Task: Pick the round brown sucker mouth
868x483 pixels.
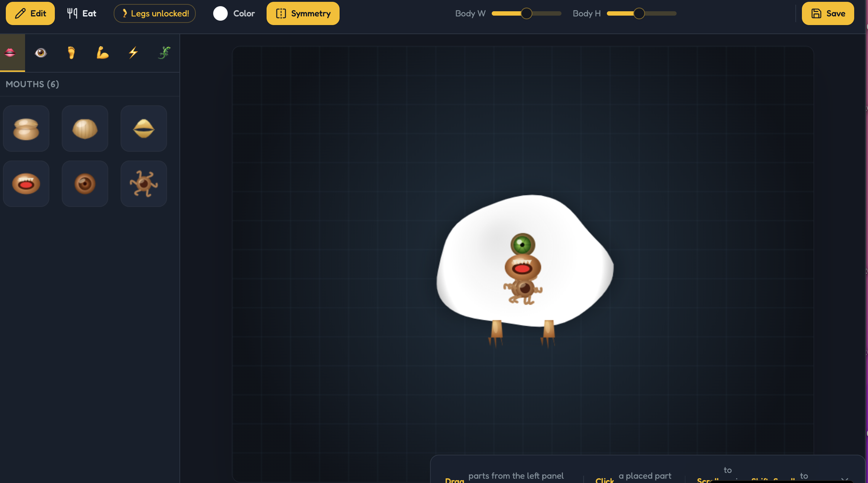Action: (x=85, y=184)
